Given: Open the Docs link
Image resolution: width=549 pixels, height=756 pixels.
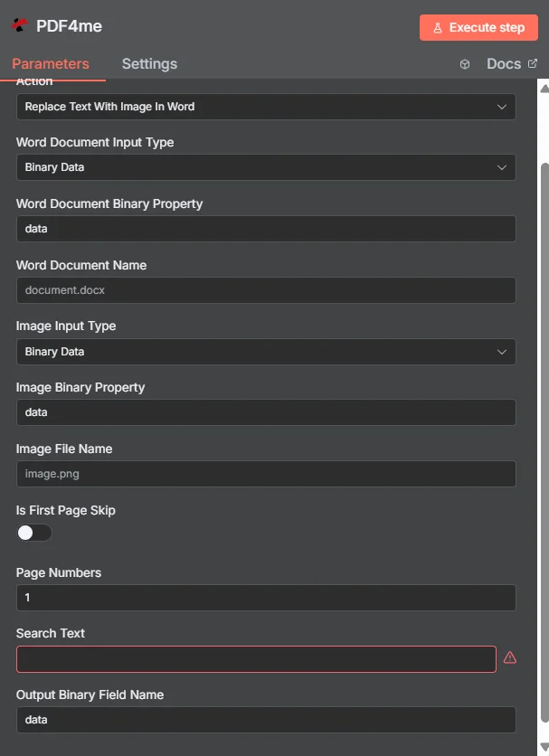Looking at the screenshot, I should click(504, 63).
